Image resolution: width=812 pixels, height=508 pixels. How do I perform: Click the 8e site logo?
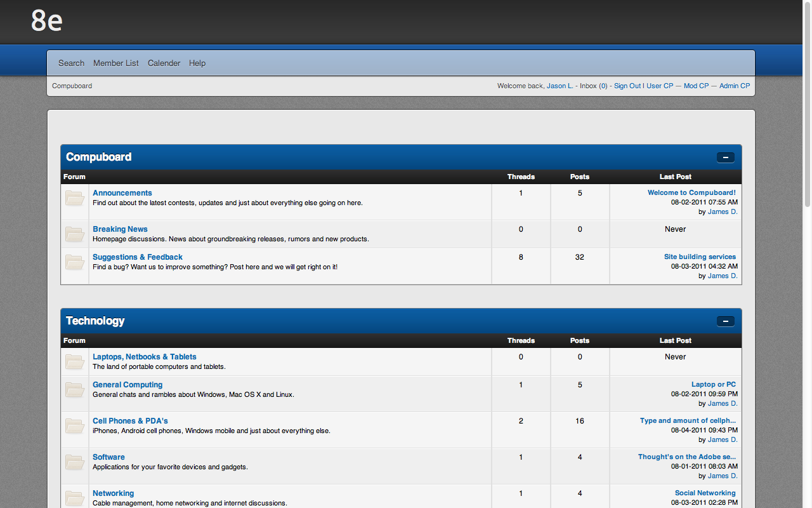pos(47,21)
